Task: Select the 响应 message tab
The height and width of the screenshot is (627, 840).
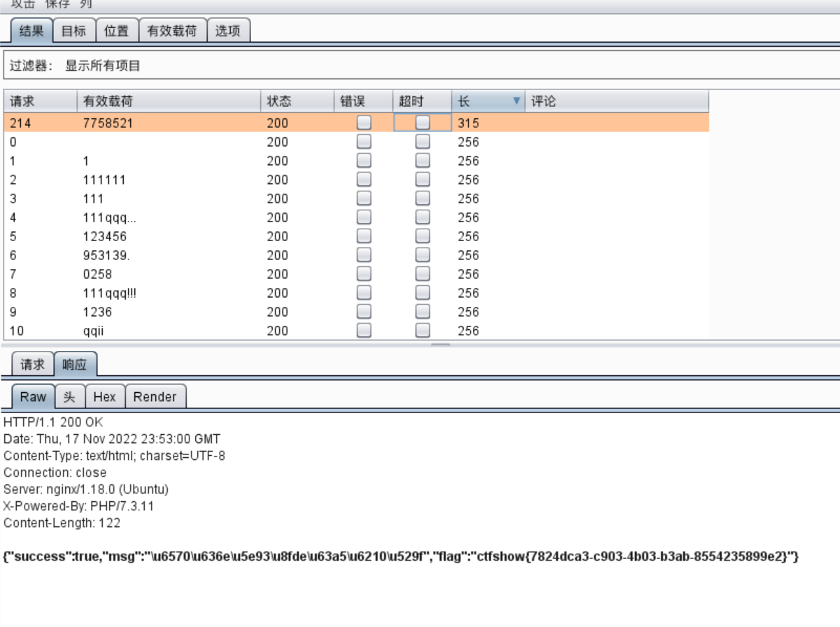Action: (75, 364)
